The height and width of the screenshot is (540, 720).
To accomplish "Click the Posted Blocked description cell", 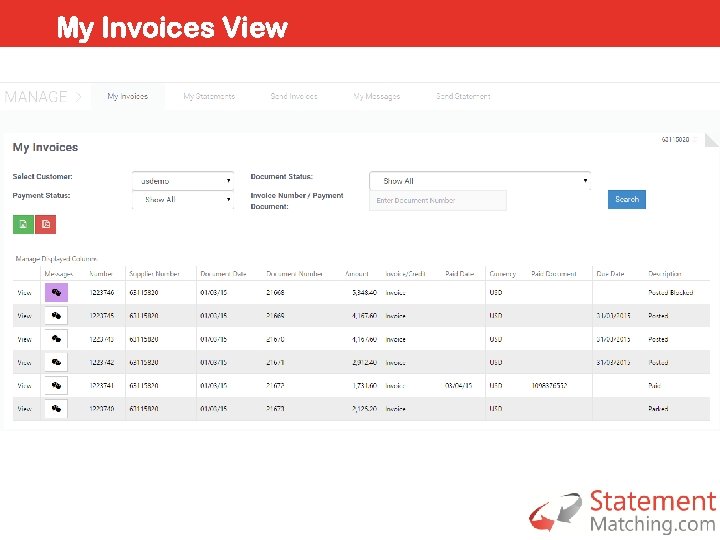I will (x=670, y=292).
